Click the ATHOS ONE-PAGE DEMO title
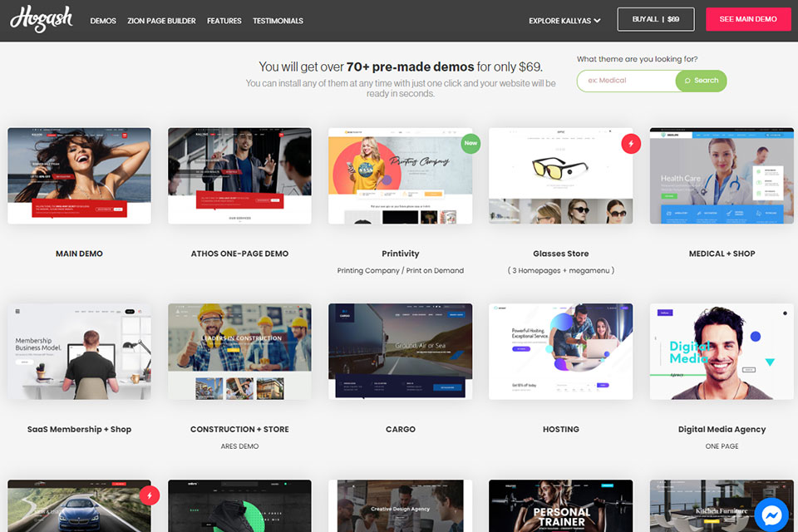 (x=239, y=254)
